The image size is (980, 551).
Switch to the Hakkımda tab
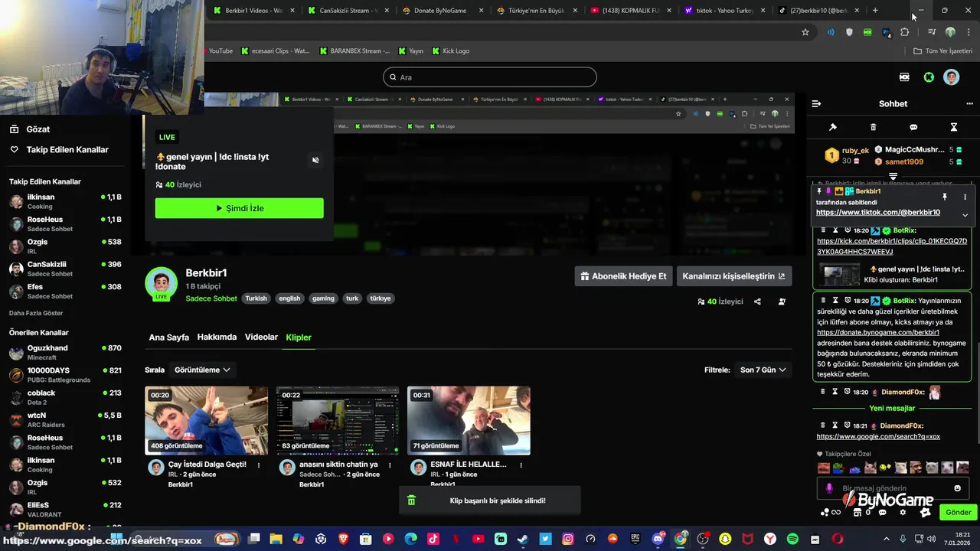pyautogui.click(x=217, y=337)
